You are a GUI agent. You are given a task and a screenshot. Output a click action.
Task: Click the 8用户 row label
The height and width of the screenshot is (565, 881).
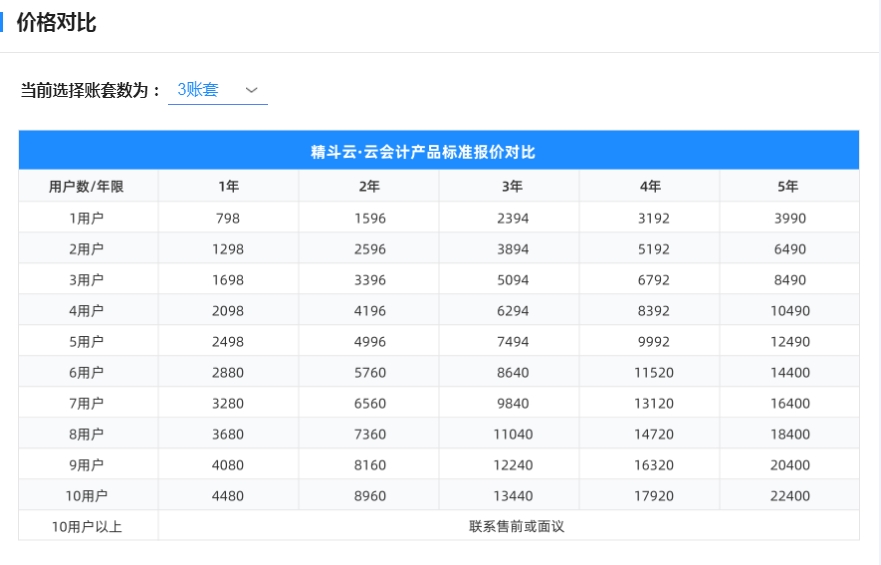click(87, 434)
